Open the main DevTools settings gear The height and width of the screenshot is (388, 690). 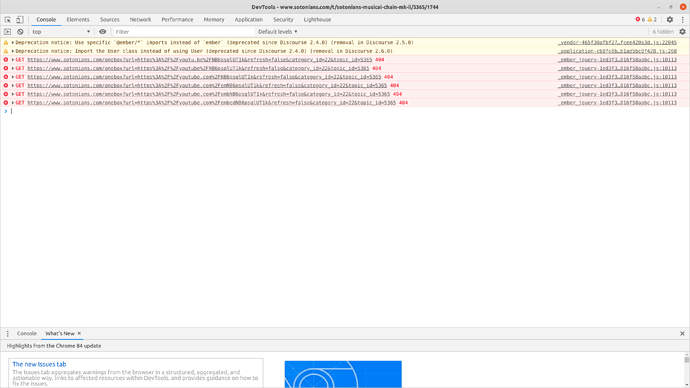coord(670,19)
